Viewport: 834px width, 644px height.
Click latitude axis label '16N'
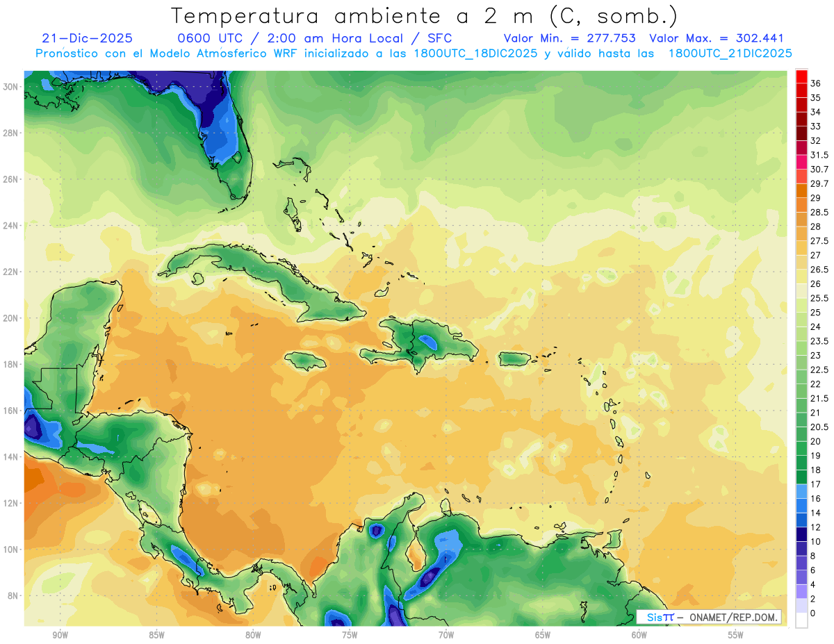click(x=10, y=411)
